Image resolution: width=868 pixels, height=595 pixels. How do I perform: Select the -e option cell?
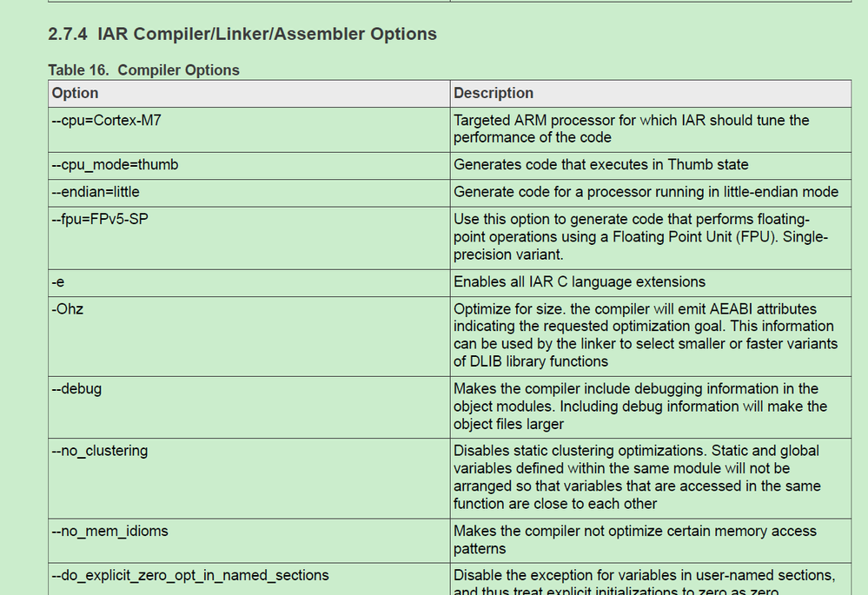click(x=58, y=281)
